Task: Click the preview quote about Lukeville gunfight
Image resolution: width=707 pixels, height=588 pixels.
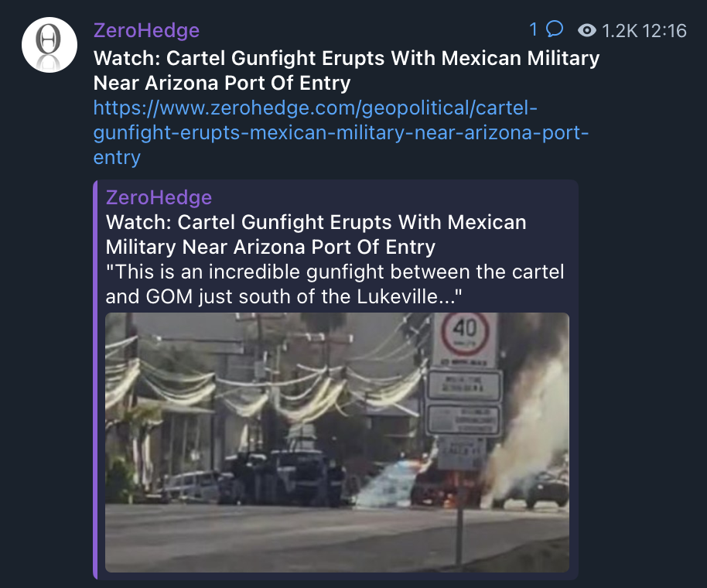Action: tap(335, 284)
